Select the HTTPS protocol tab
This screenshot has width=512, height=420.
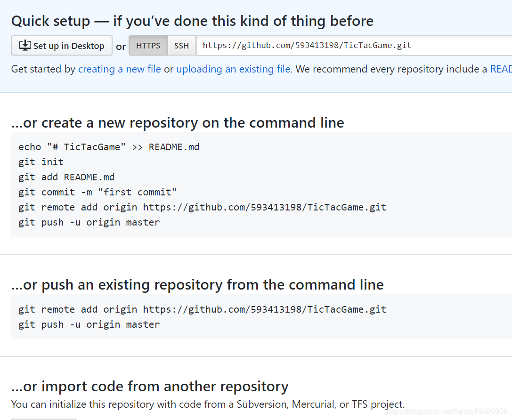pos(148,45)
